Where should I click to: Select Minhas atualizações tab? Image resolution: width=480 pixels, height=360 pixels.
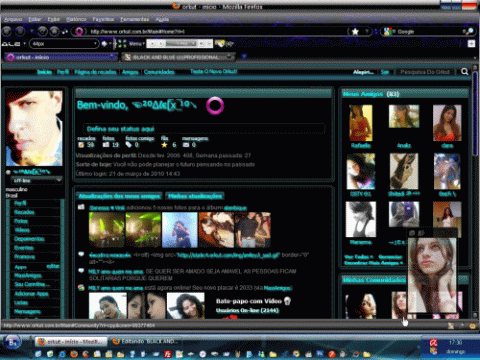[195, 196]
